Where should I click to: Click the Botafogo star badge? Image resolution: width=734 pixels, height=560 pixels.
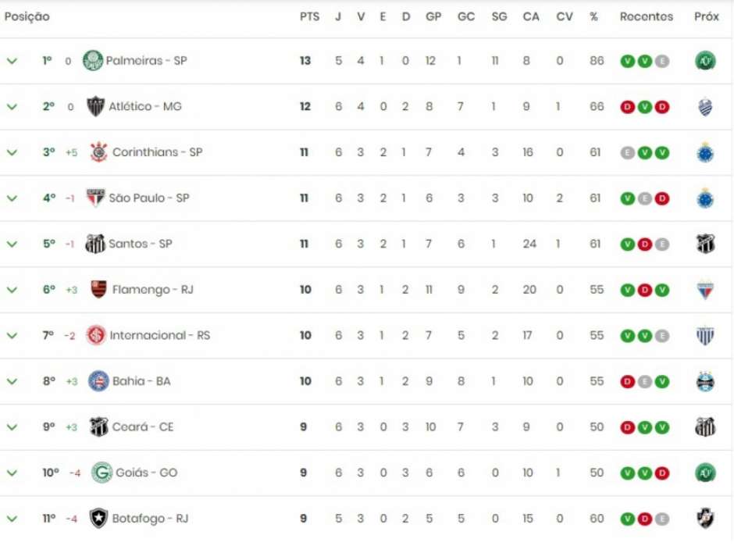pos(99,518)
